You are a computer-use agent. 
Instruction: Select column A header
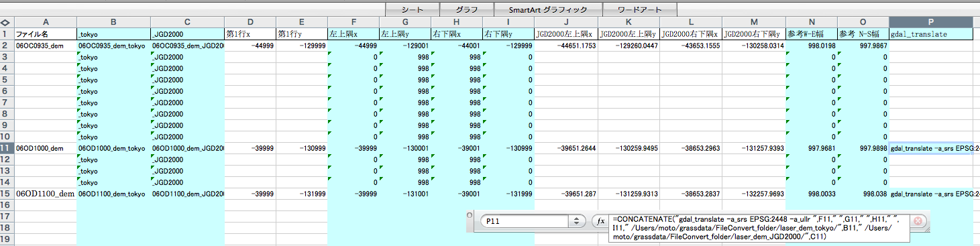45,21
